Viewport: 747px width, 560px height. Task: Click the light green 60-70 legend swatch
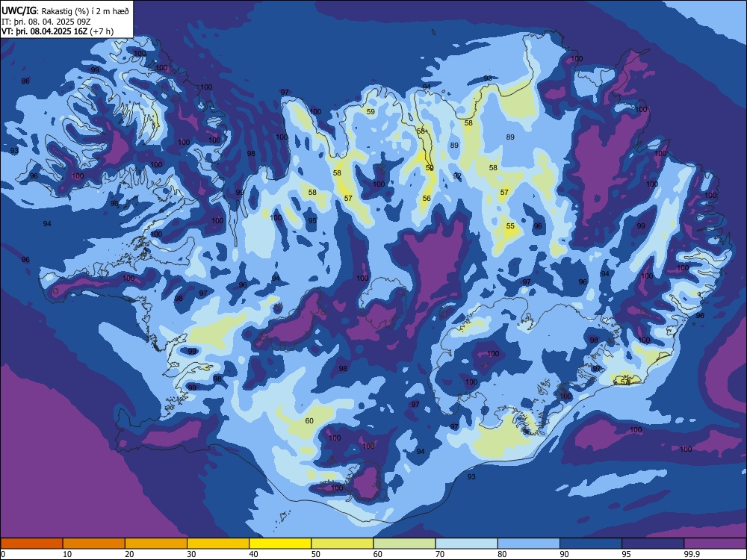point(404,544)
